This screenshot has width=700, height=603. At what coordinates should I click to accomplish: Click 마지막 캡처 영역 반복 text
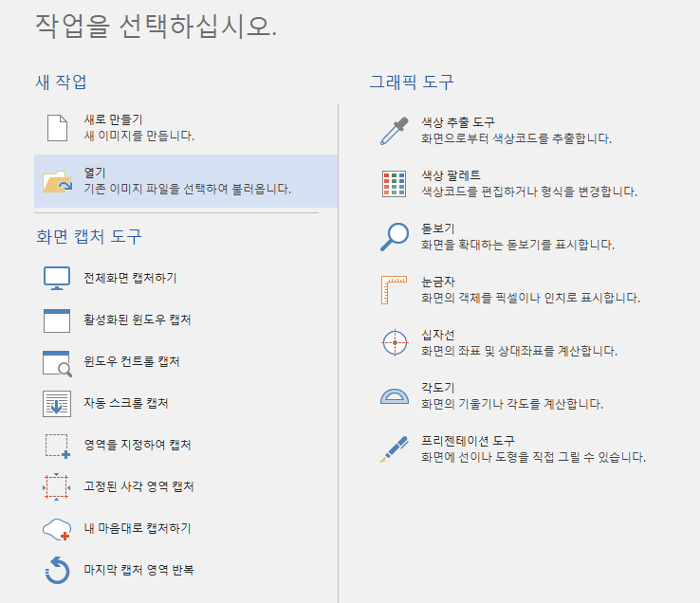138,570
